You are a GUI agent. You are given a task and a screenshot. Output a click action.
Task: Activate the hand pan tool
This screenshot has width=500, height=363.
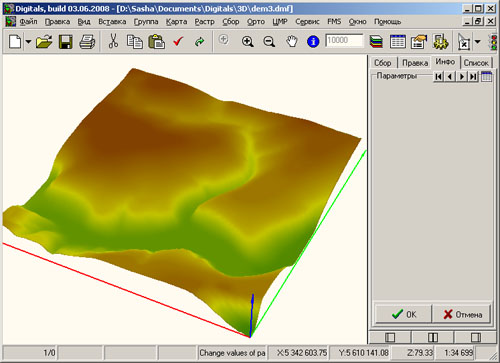292,42
